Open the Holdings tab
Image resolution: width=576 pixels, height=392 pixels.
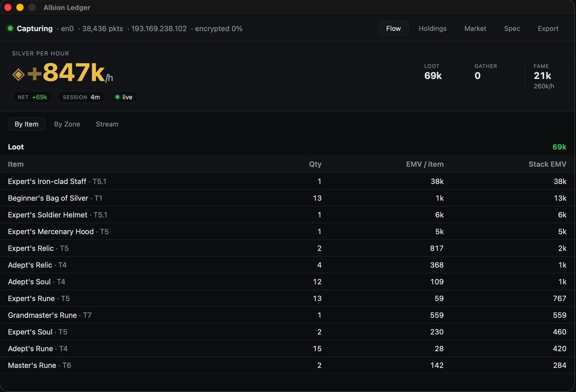(432, 28)
